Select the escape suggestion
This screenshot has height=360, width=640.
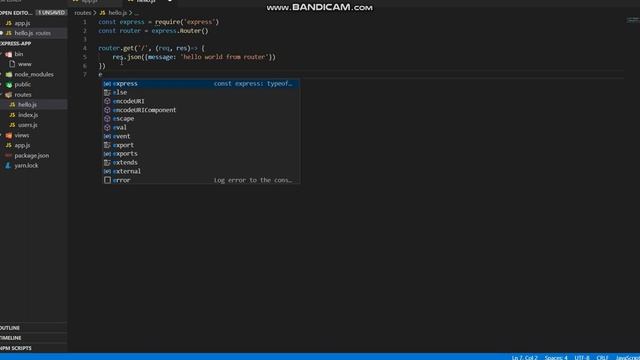pyautogui.click(x=201, y=119)
